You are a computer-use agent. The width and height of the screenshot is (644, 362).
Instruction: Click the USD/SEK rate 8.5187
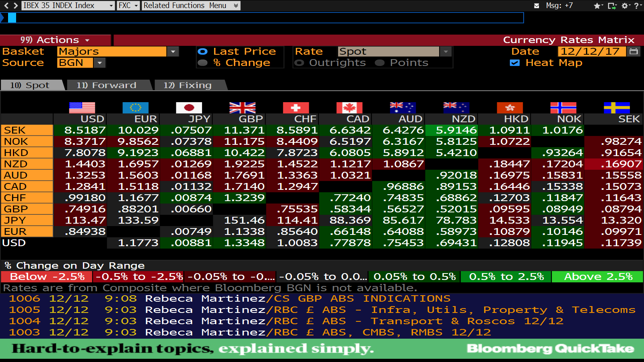pos(80,130)
